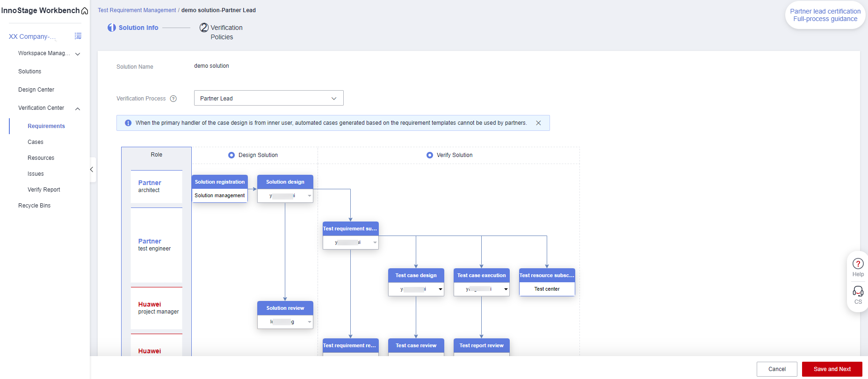Viewport: 868px width, 379px height.
Task: Open Test Requirement Management breadcrumb link
Action: point(137,10)
